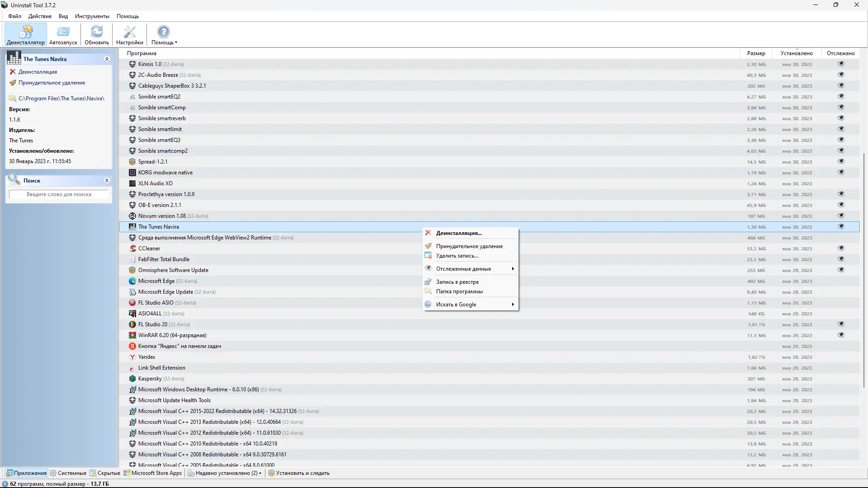
Task: Toggle the eye icon for CCleaner
Action: (x=841, y=248)
